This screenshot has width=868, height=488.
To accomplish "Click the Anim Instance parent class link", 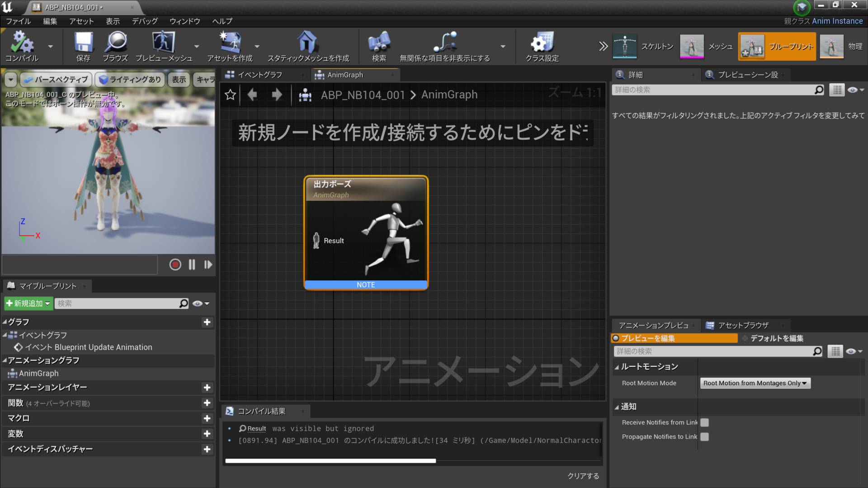I will [x=837, y=21].
